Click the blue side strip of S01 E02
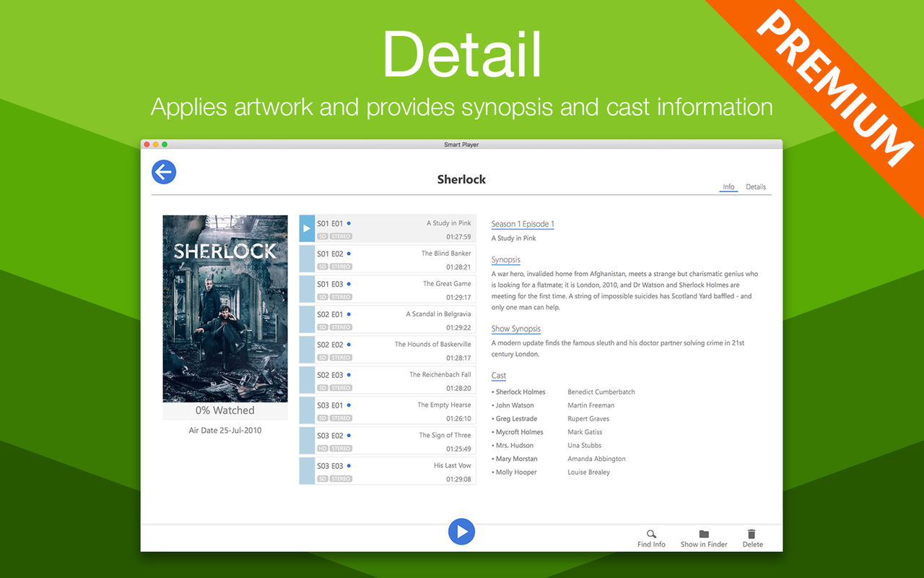The image size is (924, 578). pyautogui.click(x=307, y=259)
